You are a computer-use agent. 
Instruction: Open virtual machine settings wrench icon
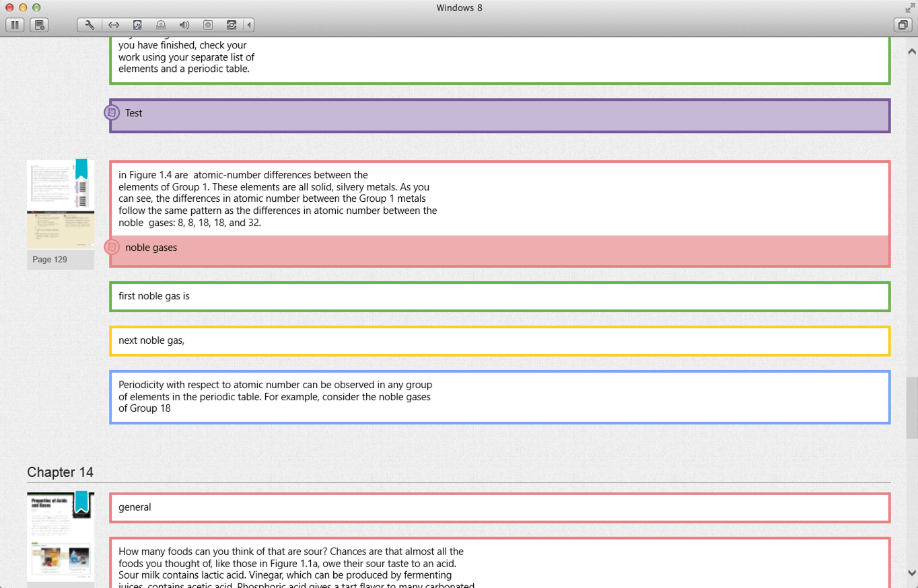tap(90, 25)
